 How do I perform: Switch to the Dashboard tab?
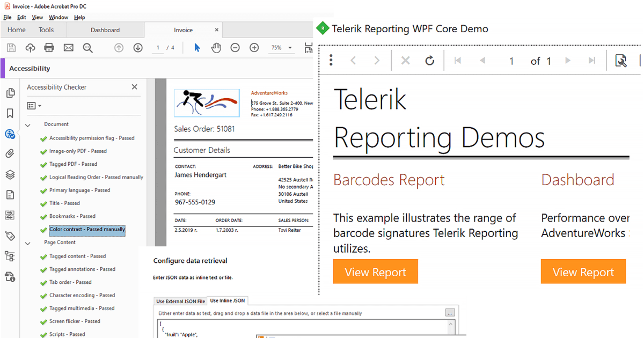tap(105, 30)
